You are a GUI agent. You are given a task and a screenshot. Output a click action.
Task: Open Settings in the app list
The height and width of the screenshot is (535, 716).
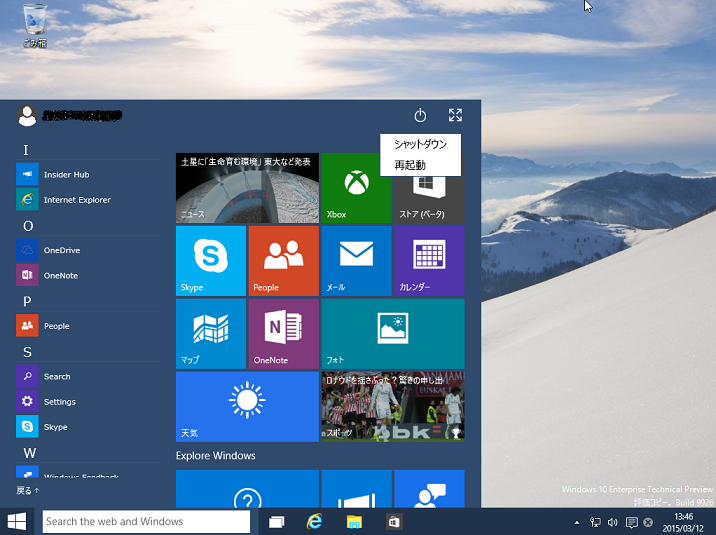coord(89,402)
